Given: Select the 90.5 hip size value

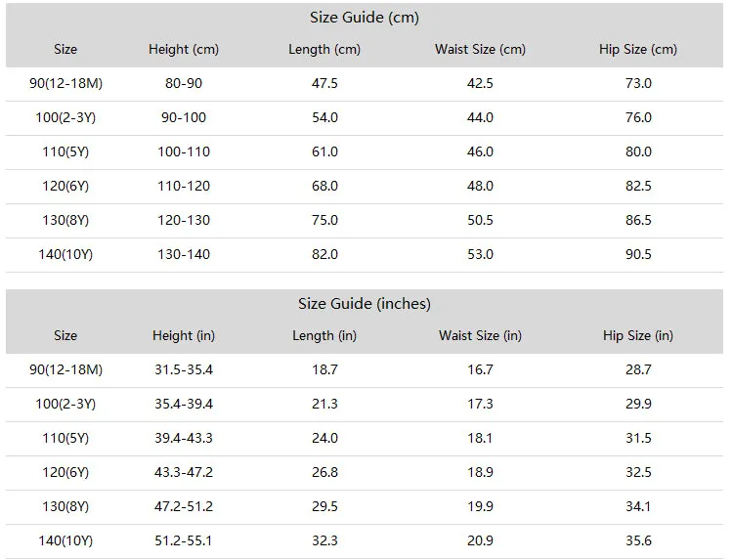Looking at the screenshot, I should 638,254.
